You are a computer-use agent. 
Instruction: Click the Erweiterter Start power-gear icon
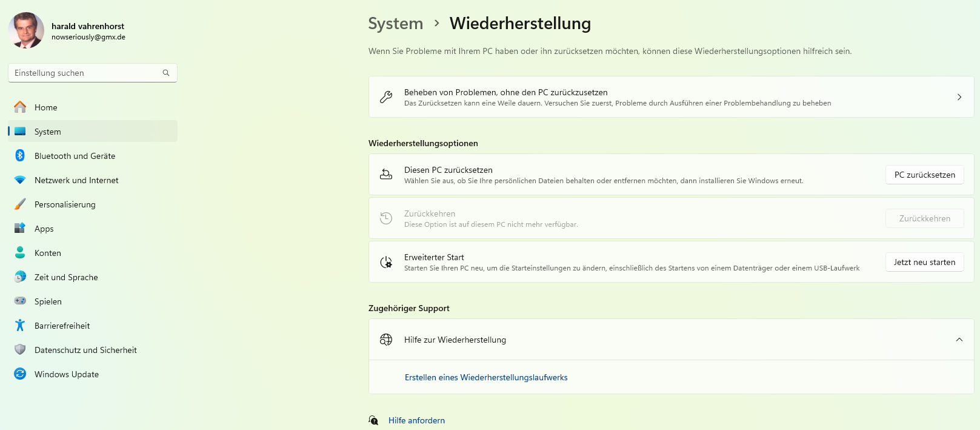coord(386,262)
